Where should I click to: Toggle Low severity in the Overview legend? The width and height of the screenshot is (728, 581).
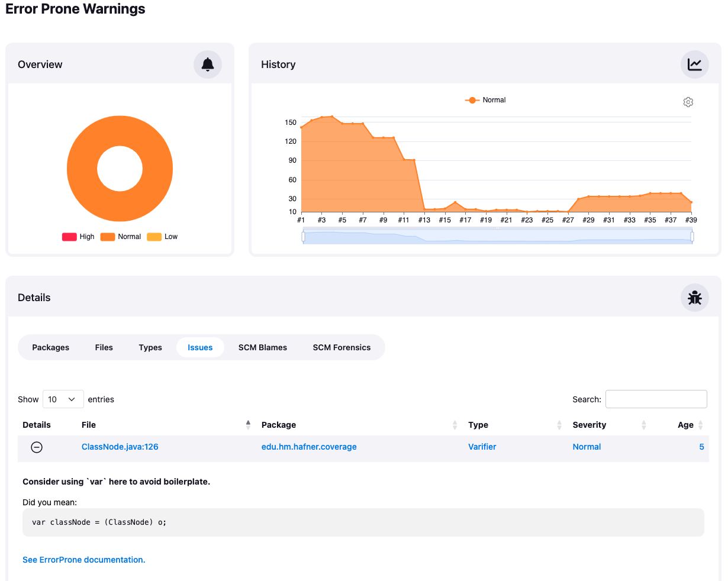162,237
